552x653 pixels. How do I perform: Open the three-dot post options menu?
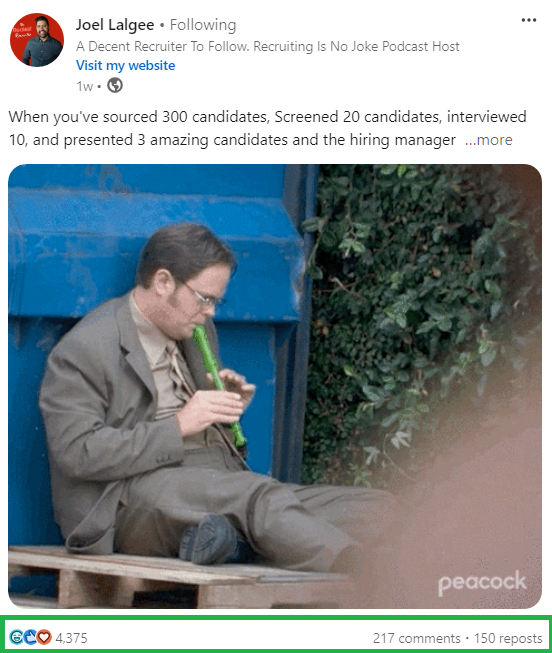pyautogui.click(x=528, y=20)
